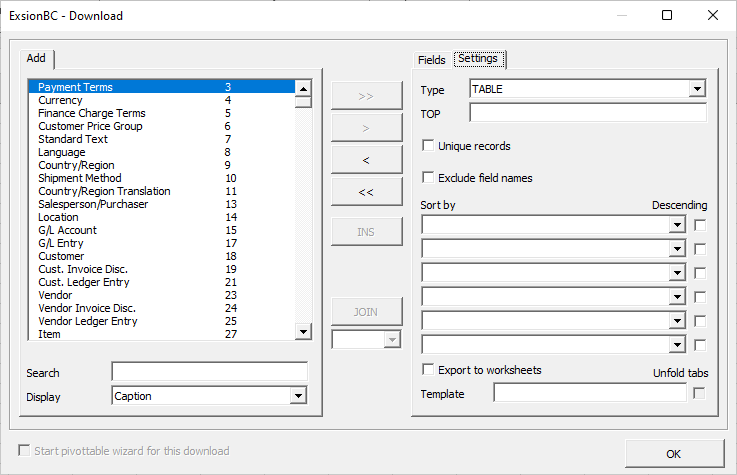
Task: Open the Display dropdown showing Caption
Action: click(x=298, y=396)
